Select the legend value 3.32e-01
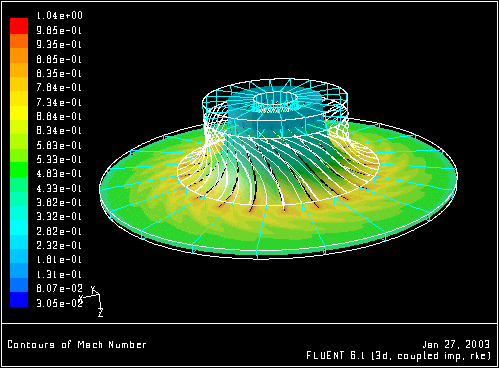 59,217
